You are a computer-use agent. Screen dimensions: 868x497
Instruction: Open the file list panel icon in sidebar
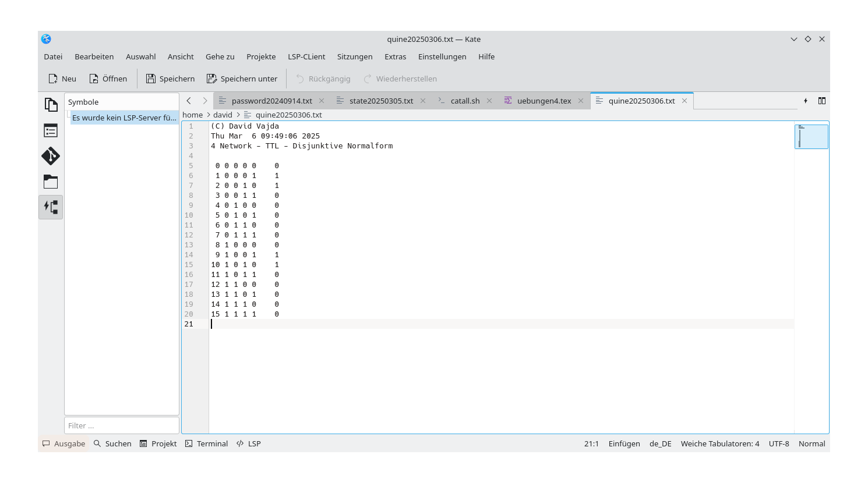(x=51, y=130)
